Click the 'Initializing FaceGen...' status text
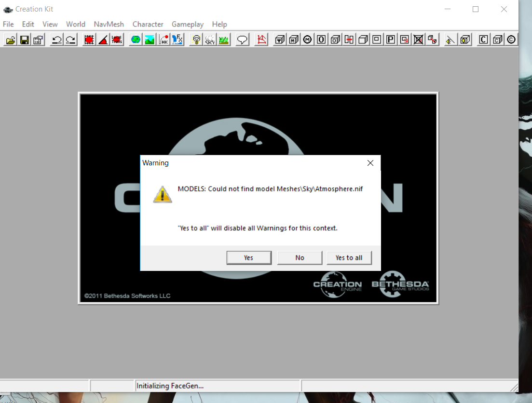The height and width of the screenshot is (403, 532). pos(170,386)
